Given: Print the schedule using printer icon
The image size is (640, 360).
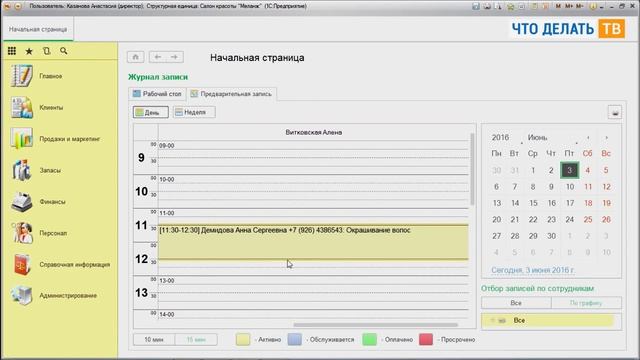Looking at the screenshot, I should pos(615,112).
